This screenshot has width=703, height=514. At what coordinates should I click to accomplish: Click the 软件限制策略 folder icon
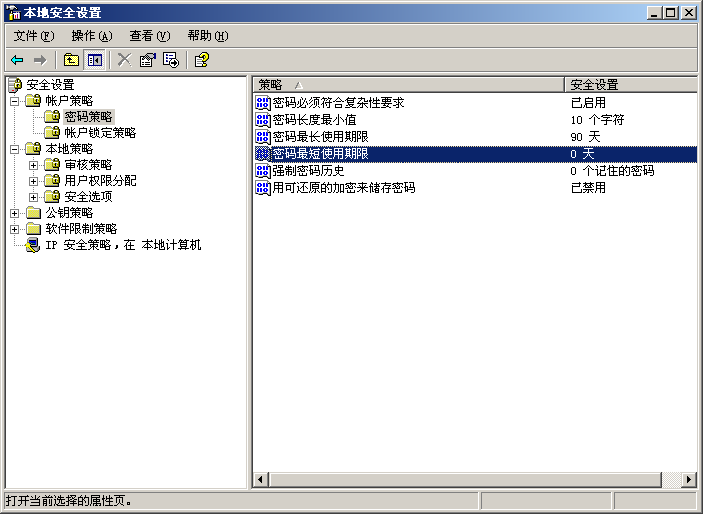coord(33,229)
